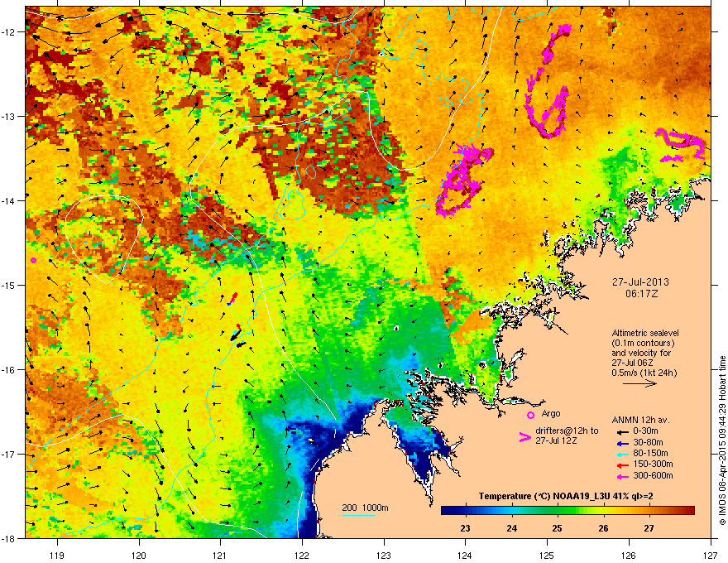Click the 'Altimetric sealevel' caption text
Viewport: 728px width, 563px height.
(645, 333)
